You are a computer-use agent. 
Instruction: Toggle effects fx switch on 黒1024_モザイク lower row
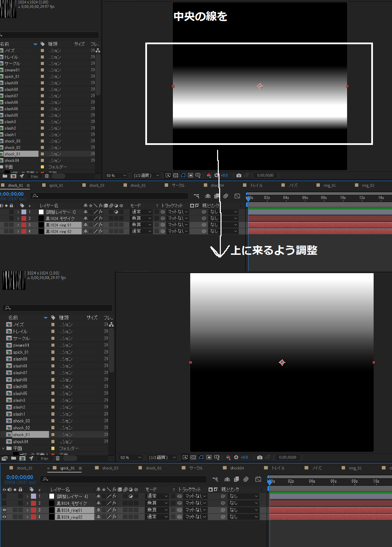[x=115, y=503]
